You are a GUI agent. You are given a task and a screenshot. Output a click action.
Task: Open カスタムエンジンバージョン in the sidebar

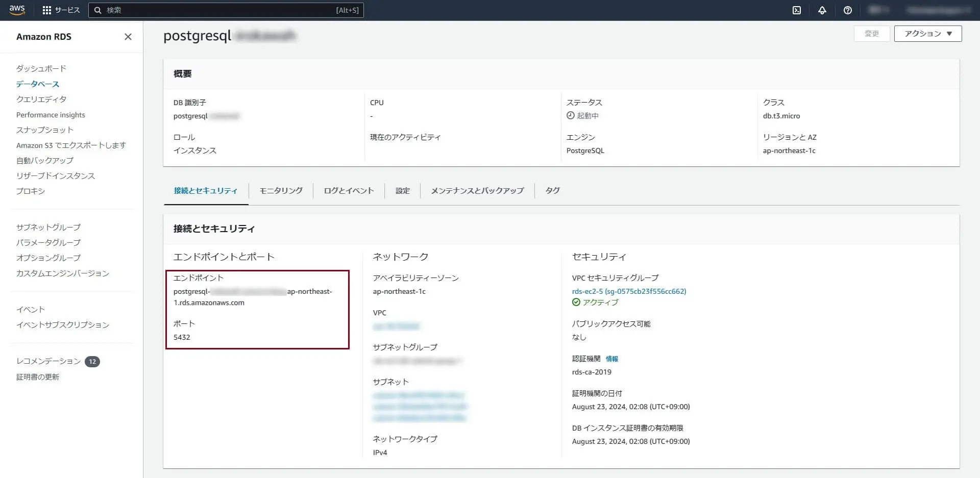coord(63,273)
